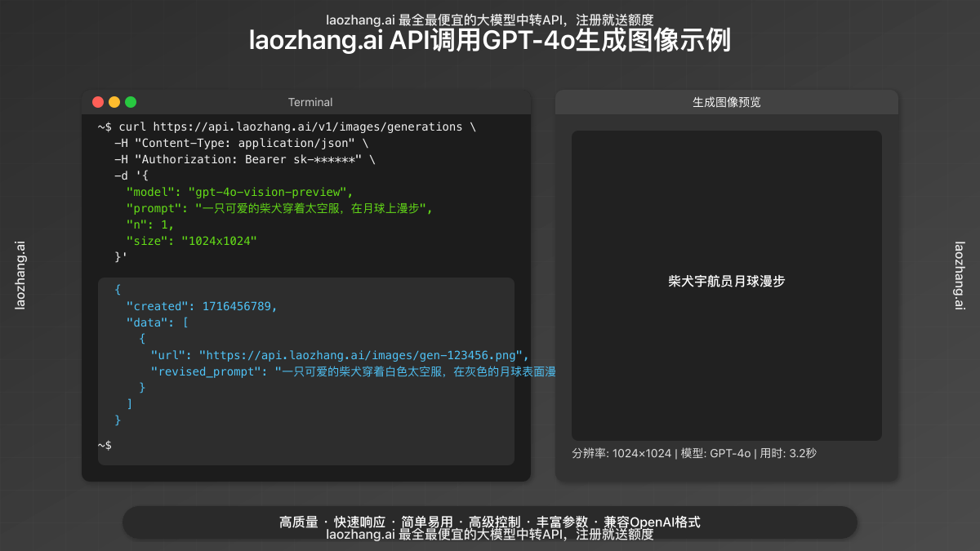This screenshot has height=551, width=980.
Task: Click the 简单易用 feature label
Action: pyautogui.click(x=426, y=522)
